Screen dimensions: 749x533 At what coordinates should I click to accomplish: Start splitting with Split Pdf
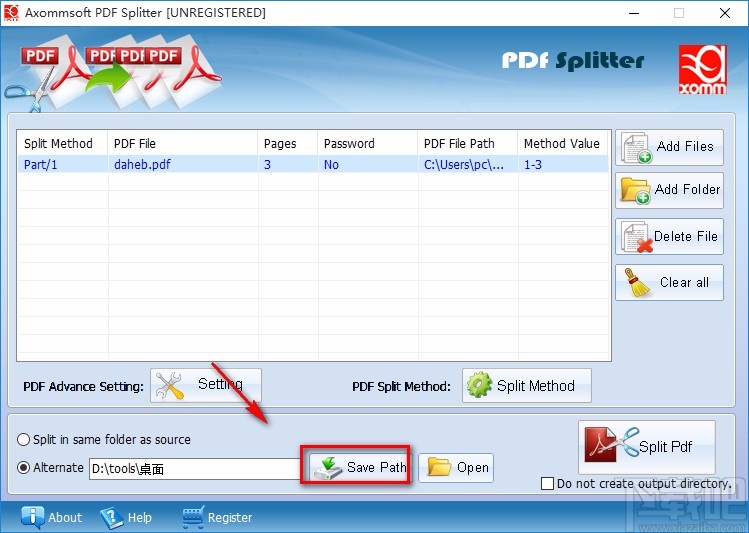tap(647, 447)
